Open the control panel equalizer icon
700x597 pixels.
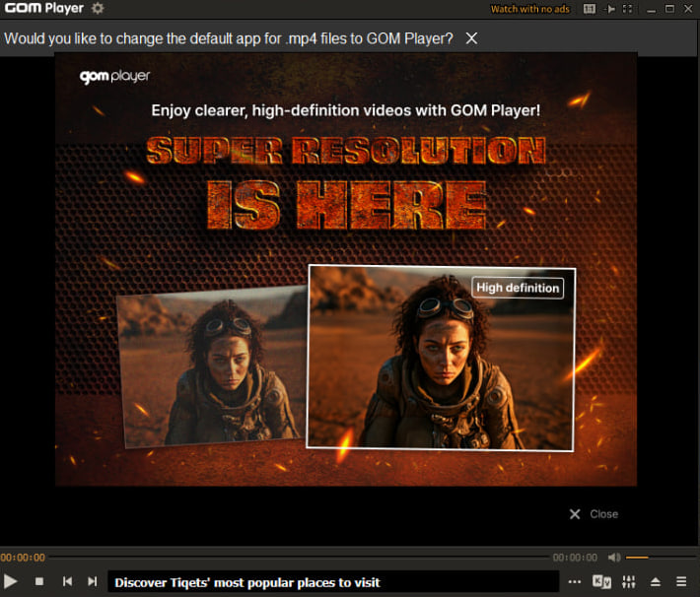[629, 582]
